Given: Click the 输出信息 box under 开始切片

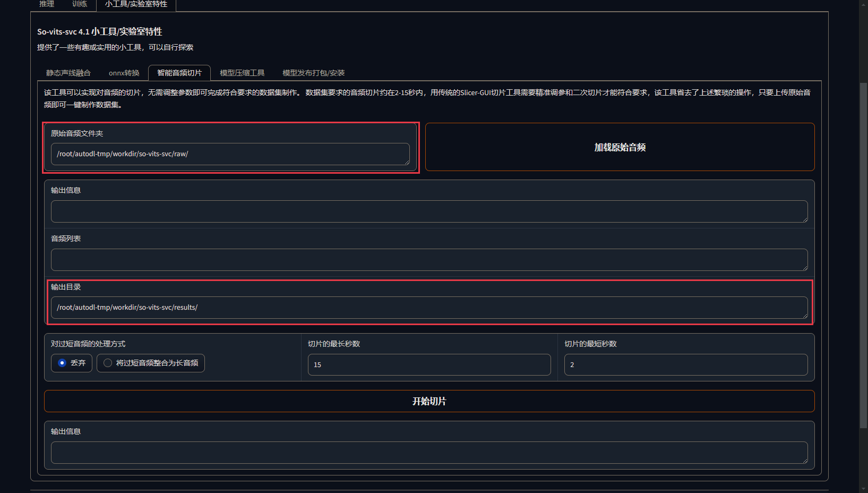Looking at the screenshot, I should (429, 453).
